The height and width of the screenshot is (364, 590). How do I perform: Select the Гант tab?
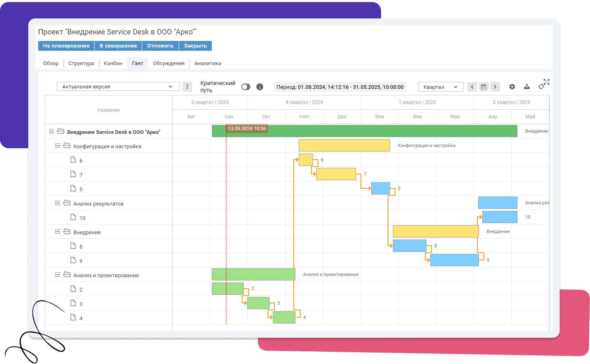point(138,63)
